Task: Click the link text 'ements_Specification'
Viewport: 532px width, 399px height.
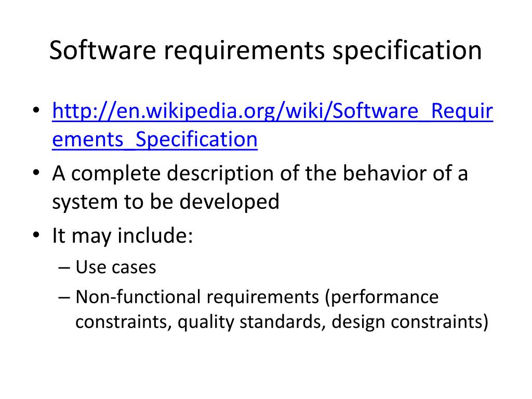Action: click(x=155, y=139)
